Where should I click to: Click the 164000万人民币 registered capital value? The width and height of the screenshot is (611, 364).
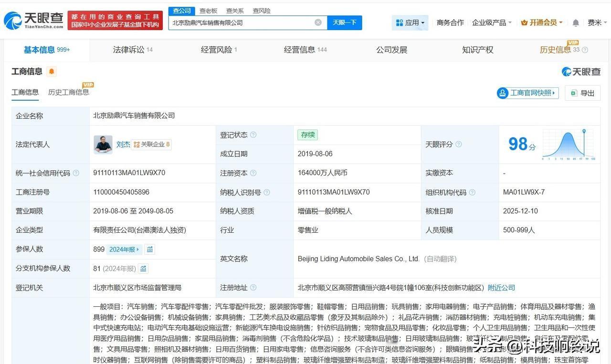click(323, 173)
